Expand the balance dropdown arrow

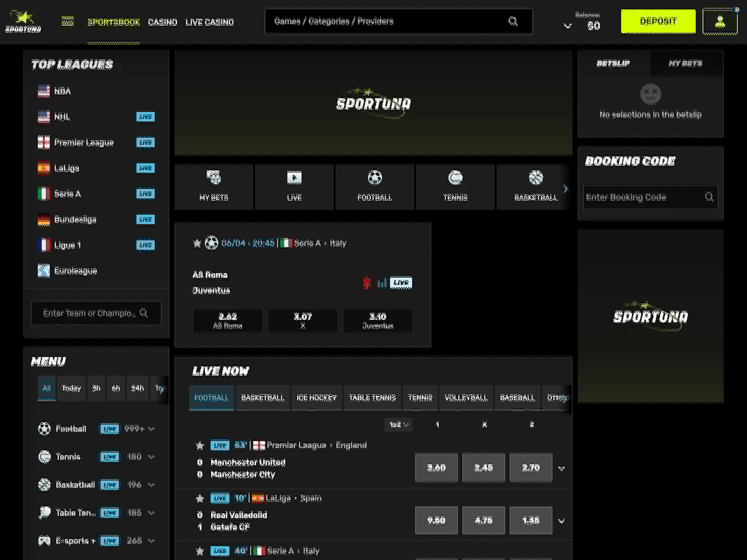pyautogui.click(x=567, y=26)
